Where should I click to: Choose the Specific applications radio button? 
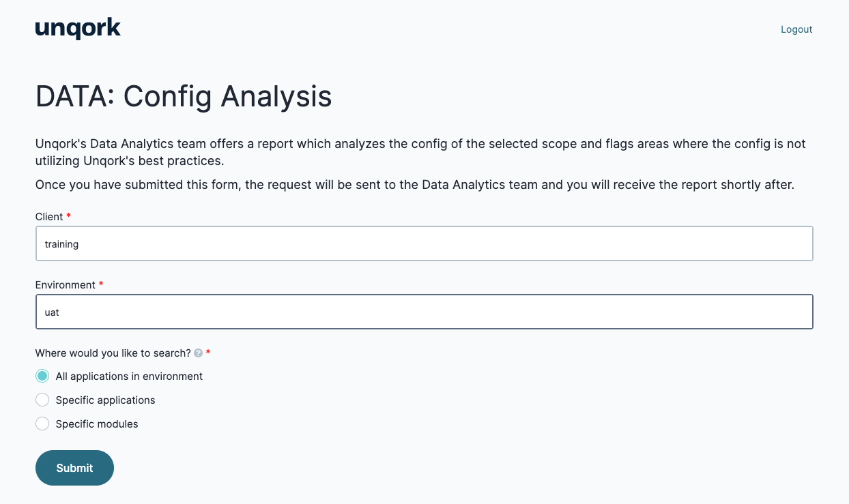click(x=42, y=400)
